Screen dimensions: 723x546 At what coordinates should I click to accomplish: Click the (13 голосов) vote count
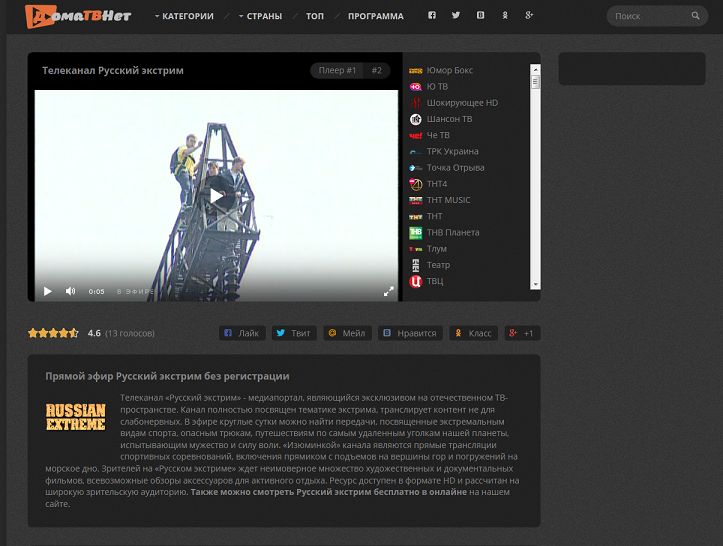[130, 333]
